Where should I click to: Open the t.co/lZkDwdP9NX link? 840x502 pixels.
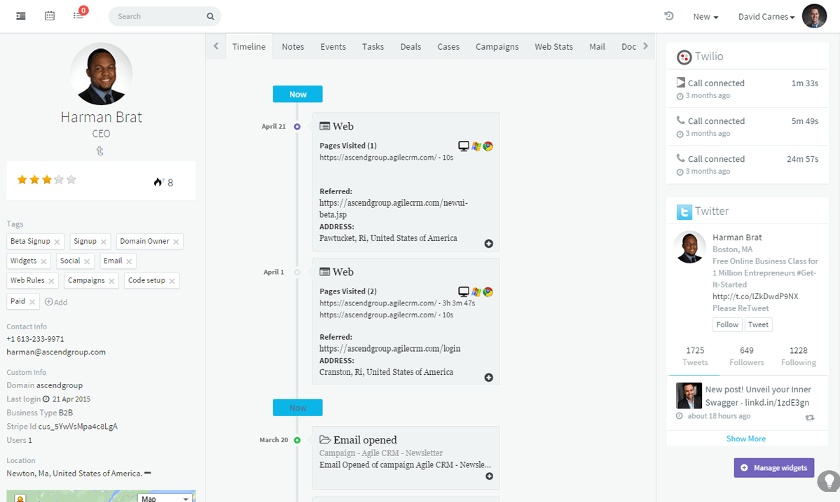click(755, 296)
